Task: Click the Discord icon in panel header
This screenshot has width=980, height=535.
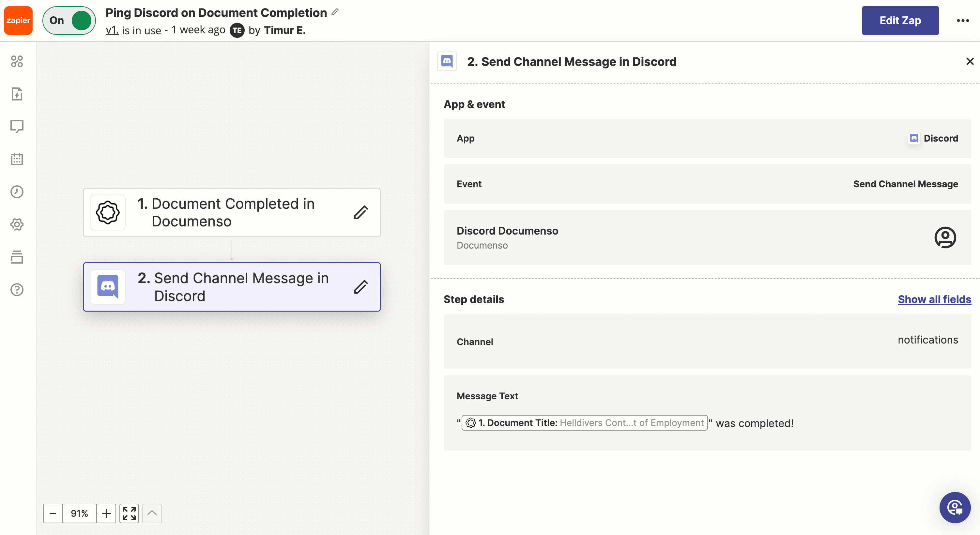Action: click(x=447, y=61)
